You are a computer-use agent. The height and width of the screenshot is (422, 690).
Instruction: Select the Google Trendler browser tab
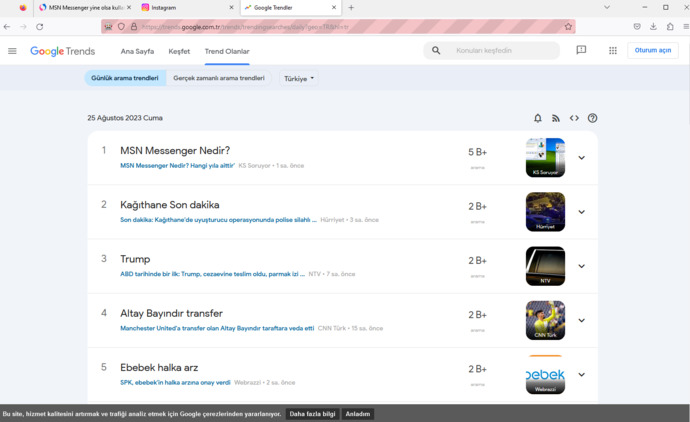click(x=290, y=7)
